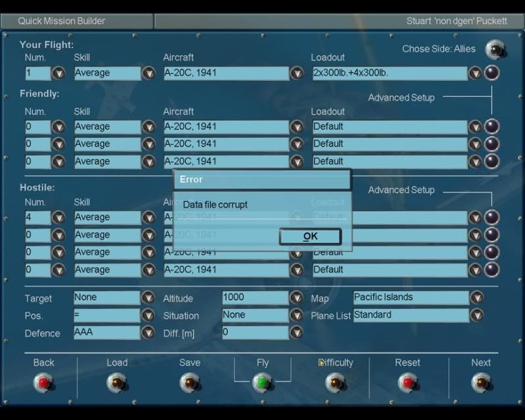The height and width of the screenshot is (420, 525).
Task: Click the Your Flight Num. field showing 1
Action: pos(38,73)
